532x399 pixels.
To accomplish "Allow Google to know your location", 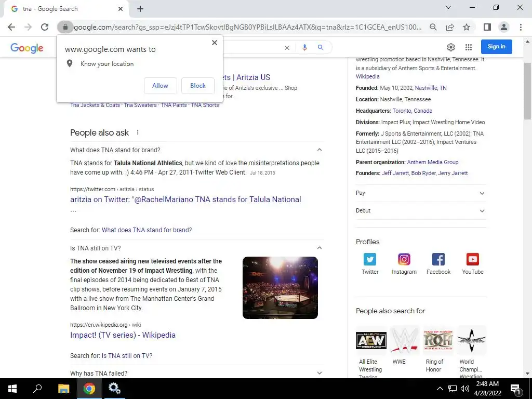I will coord(160,86).
